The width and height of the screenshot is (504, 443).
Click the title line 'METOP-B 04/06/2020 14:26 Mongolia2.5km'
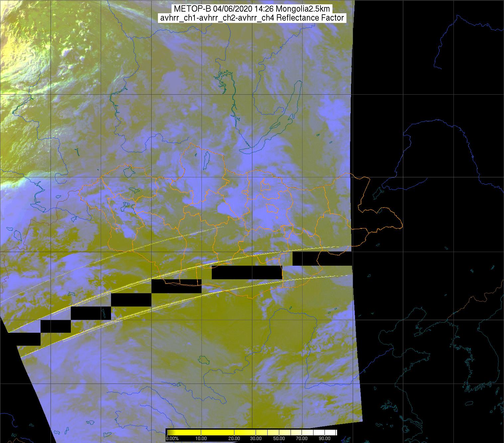click(252, 9)
